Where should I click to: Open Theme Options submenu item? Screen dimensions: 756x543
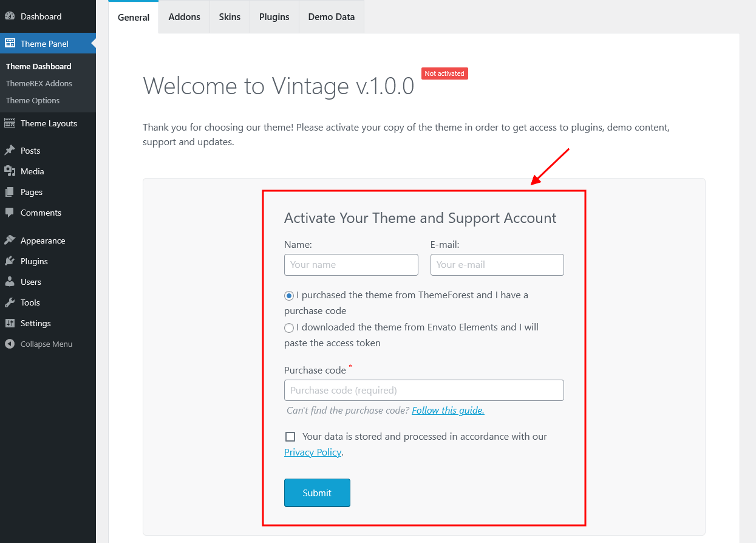33,100
